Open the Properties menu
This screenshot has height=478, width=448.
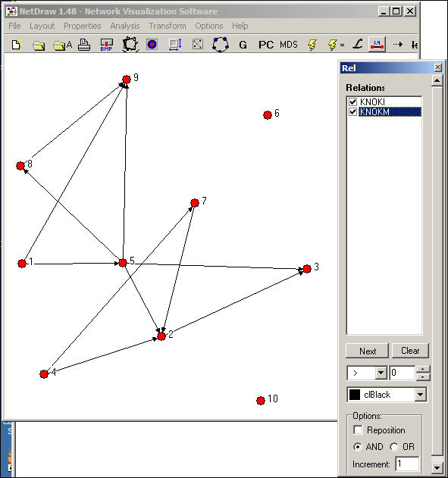point(83,26)
